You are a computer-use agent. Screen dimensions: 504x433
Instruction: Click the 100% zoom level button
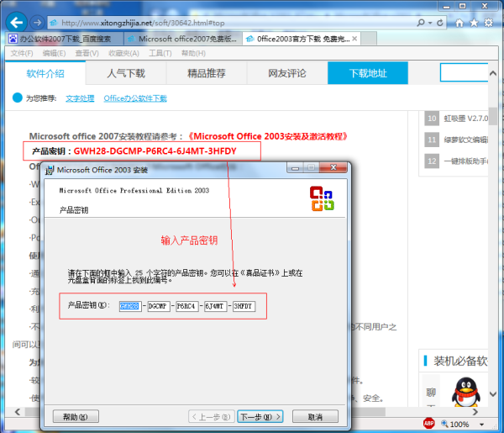(455, 424)
